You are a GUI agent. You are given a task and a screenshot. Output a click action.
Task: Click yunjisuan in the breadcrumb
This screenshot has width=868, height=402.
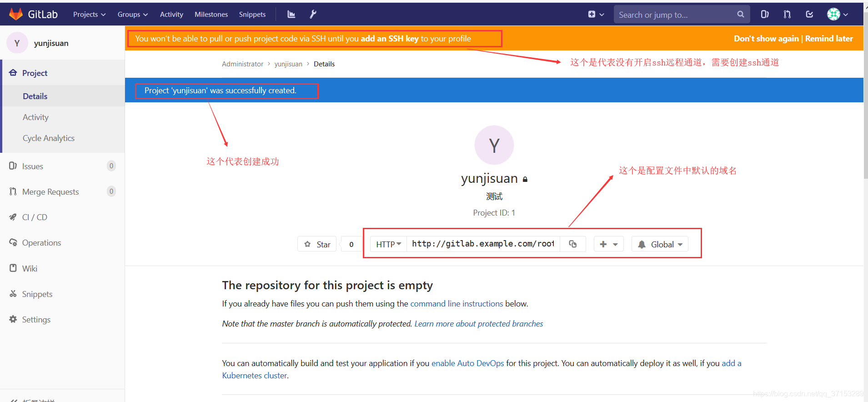click(288, 64)
